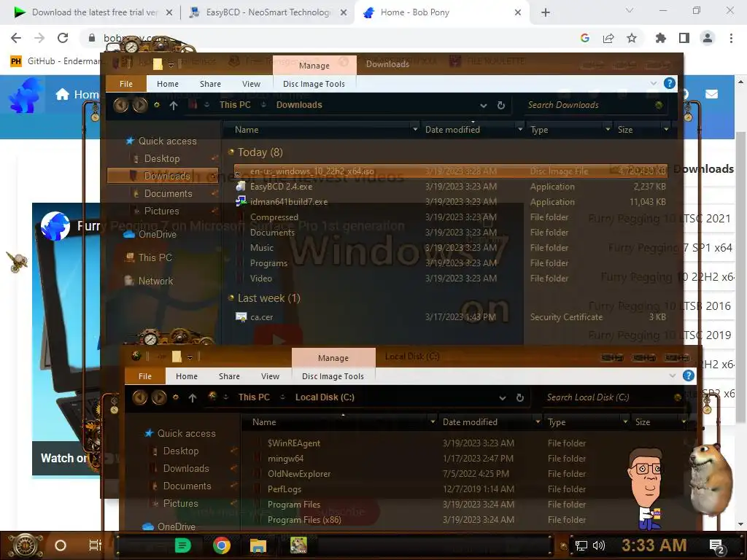Open help in Downloads explorer window
Viewport: 747px width, 560px height.
[x=670, y=83]
